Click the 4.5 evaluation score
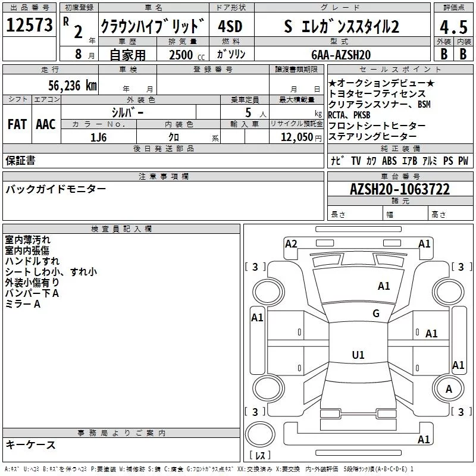476x476 pixels. [x=453, y=27]
